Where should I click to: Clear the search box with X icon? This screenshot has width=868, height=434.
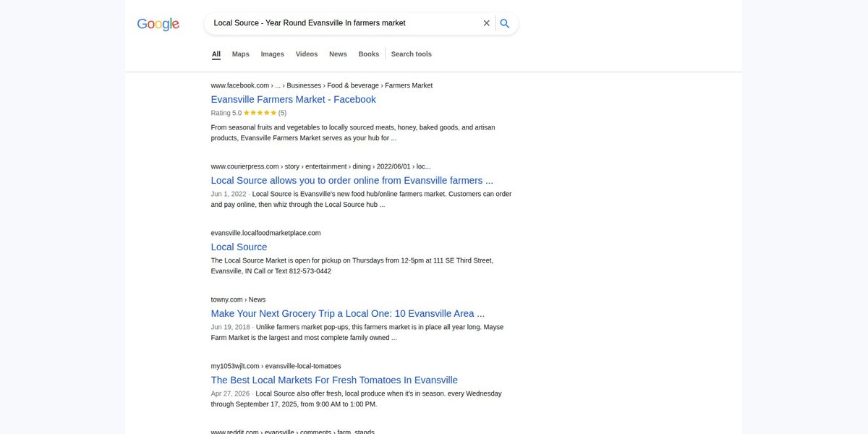point(487,23)
